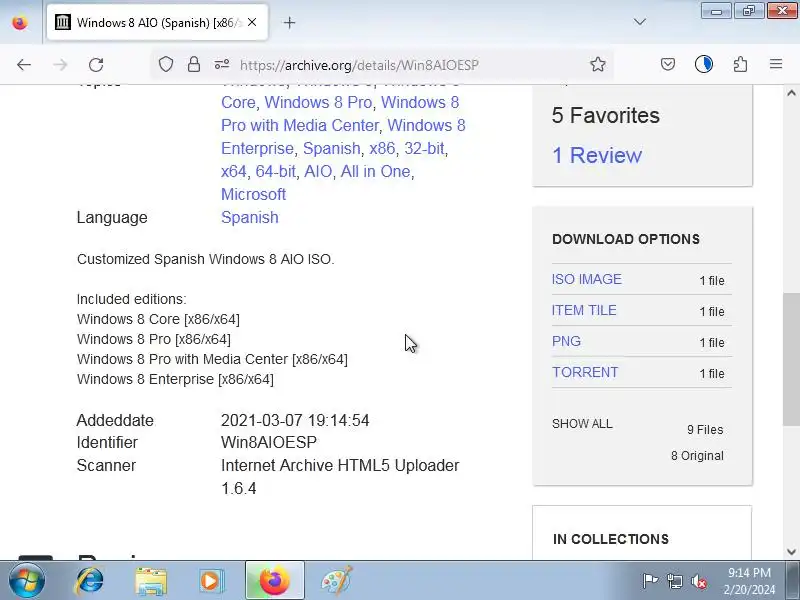Click the vertical scrollbar thumb
This screenshot has height=600, width=800.
coord(791,359)
